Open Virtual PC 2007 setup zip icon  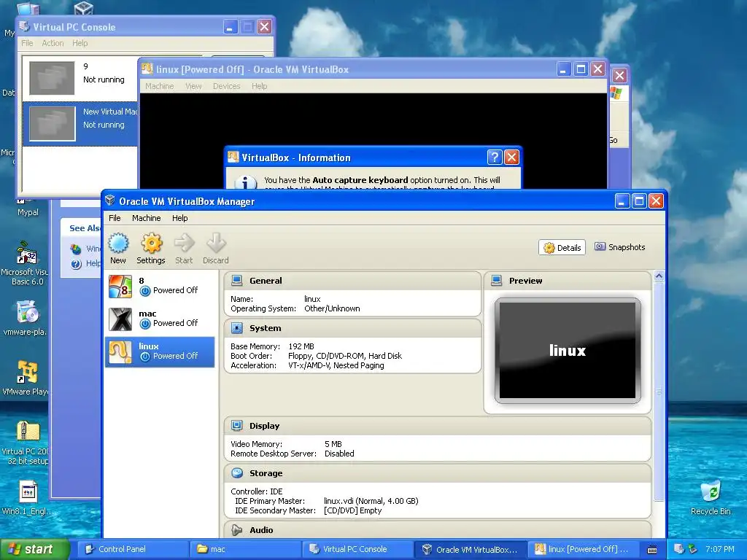click(x=28, y=432)
